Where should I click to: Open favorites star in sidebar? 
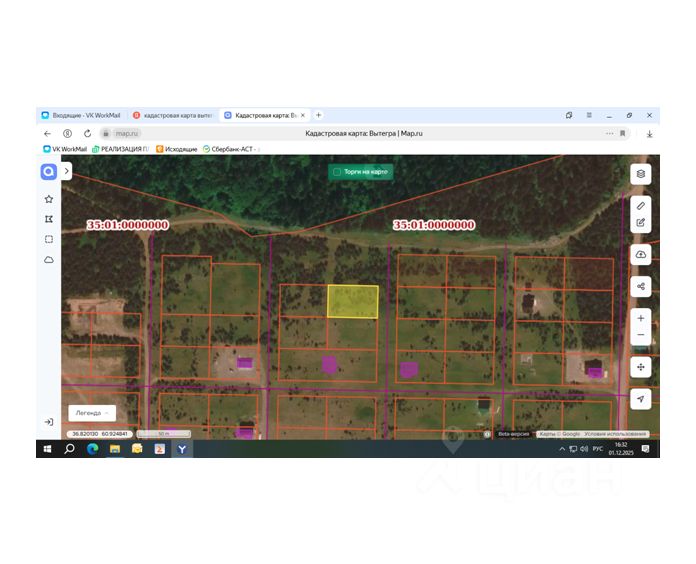(x=49, y=199)
